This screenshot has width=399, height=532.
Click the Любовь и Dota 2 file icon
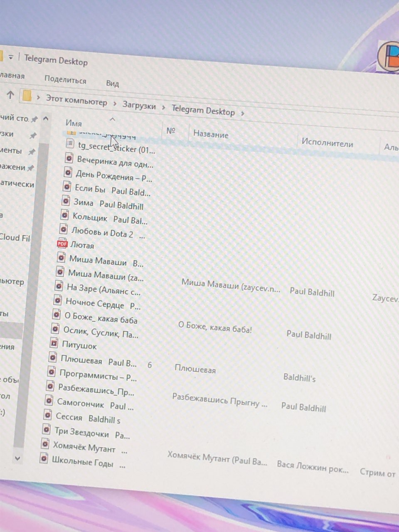(x=64, y=229)
